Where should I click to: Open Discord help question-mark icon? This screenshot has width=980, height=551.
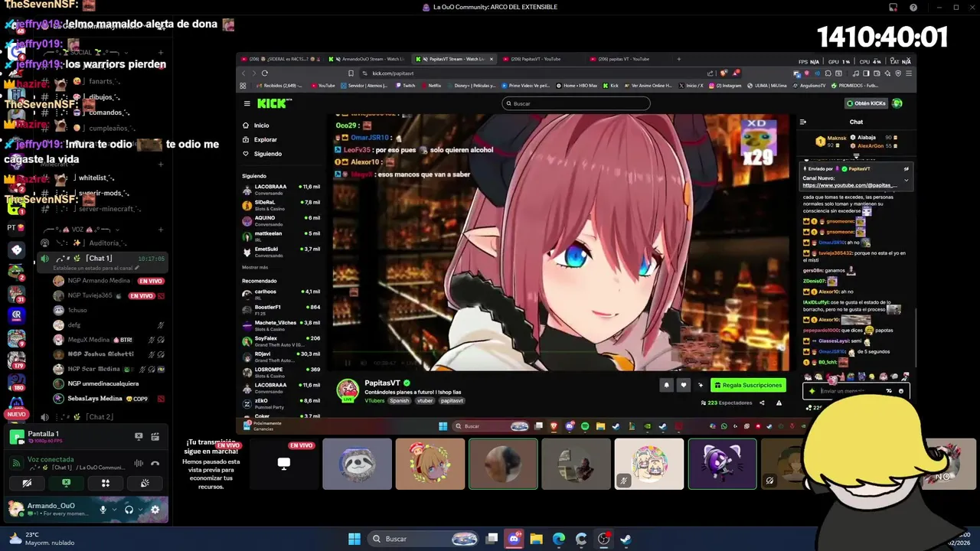click(913, 7)
